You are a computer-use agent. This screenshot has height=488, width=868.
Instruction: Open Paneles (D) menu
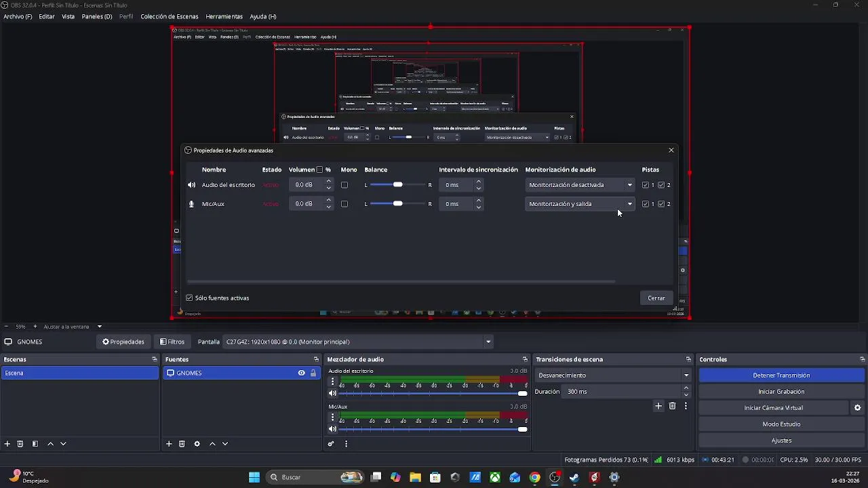coord(97,16)
